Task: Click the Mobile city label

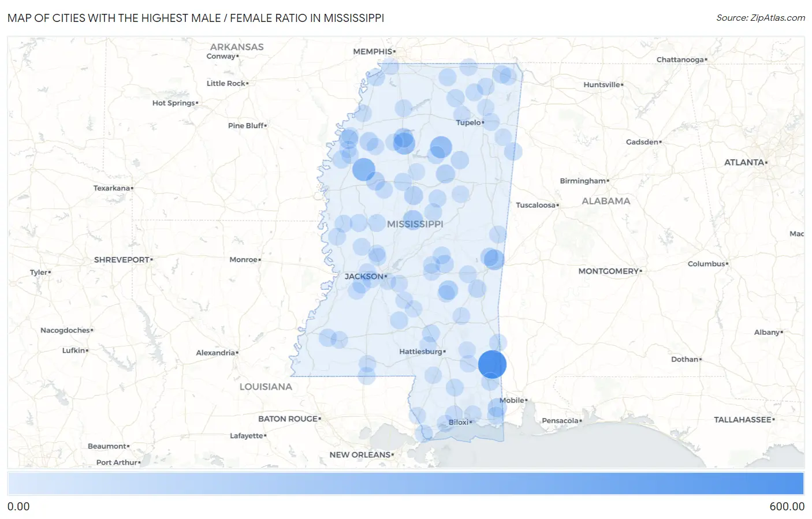Action: pos(512,400)
